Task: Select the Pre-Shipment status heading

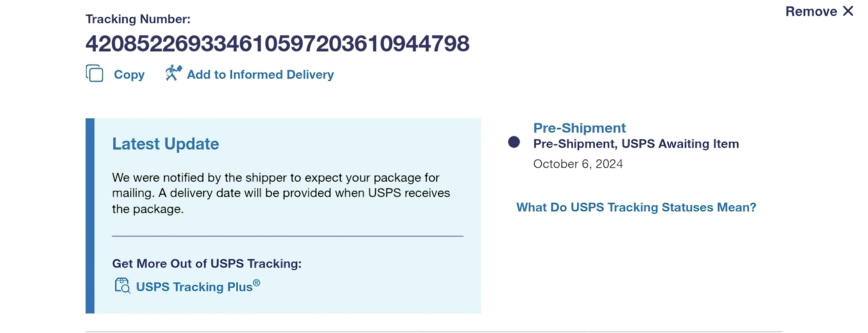Action: (579, 128)
